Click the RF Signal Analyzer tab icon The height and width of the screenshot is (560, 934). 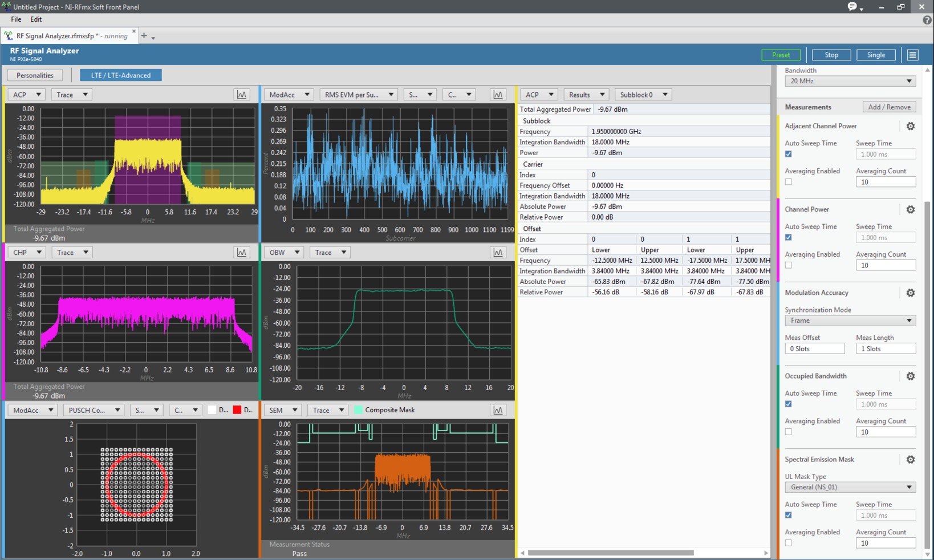pos(9,36)
